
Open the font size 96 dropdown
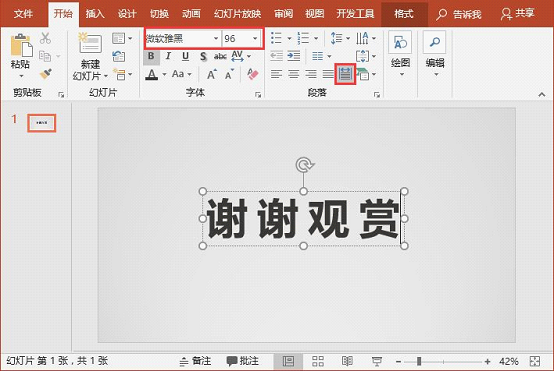[255, 39]
